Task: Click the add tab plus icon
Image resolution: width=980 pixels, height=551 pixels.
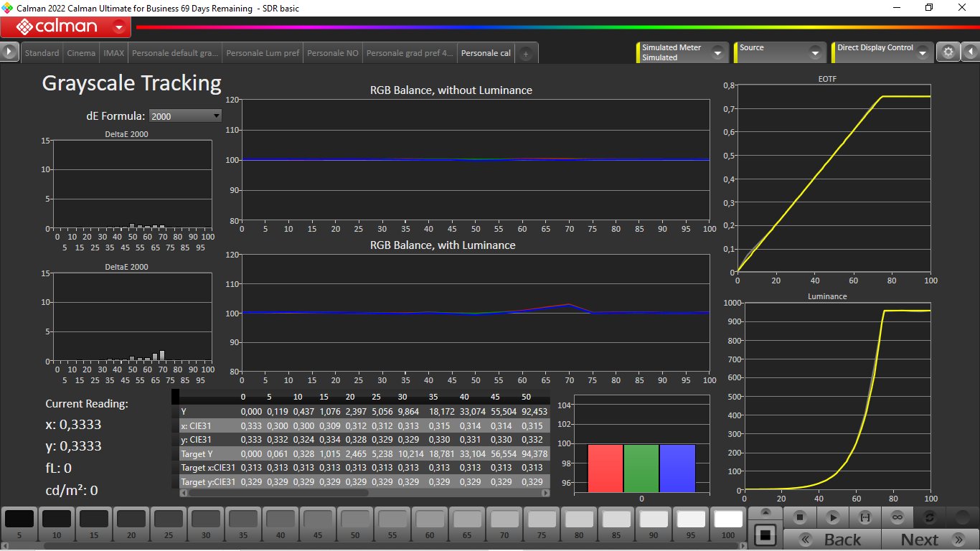Action: [525, 54]
